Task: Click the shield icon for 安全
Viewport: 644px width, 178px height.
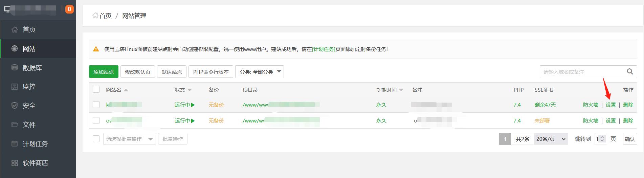Action: point(15,106)
